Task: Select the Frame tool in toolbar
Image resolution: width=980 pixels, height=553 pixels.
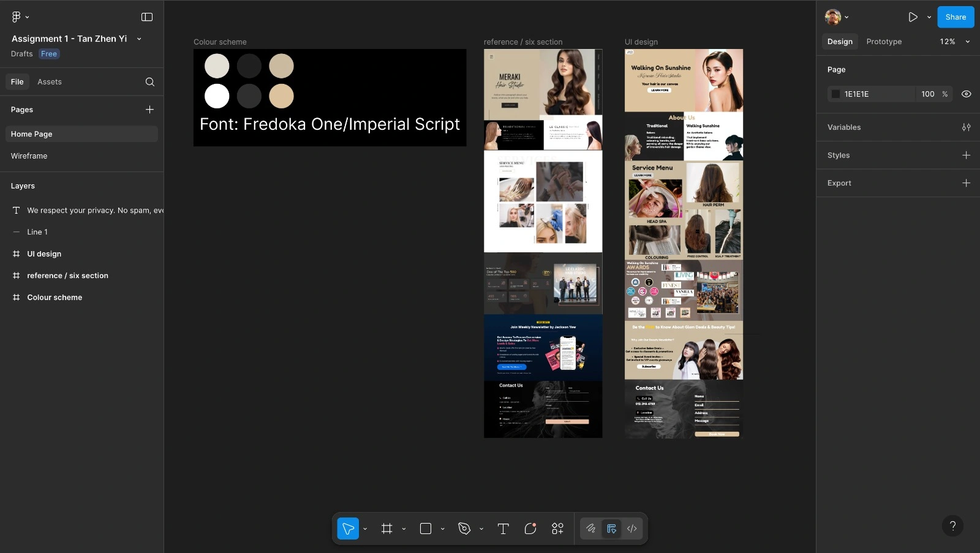Action: point(386,529)
